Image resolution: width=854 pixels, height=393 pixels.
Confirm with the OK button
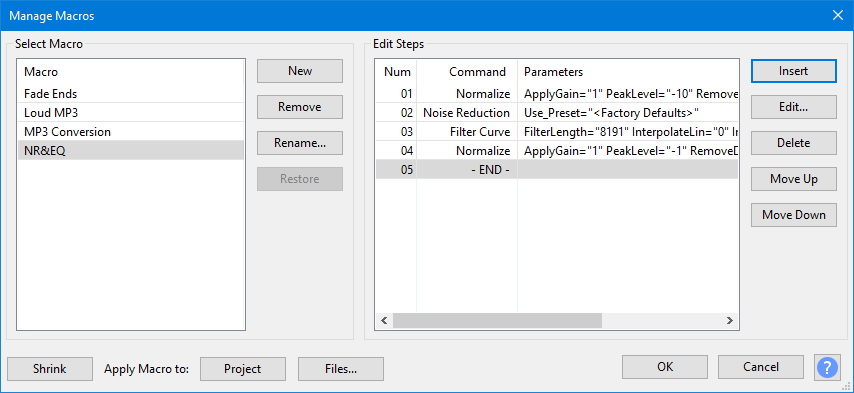pyautogui.click(x=665, y=367)
